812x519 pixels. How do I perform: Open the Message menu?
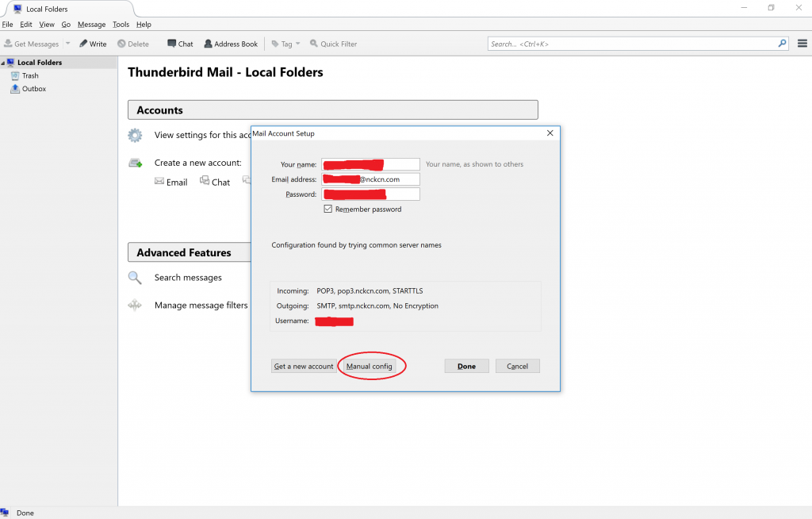(x=91, y=24)
